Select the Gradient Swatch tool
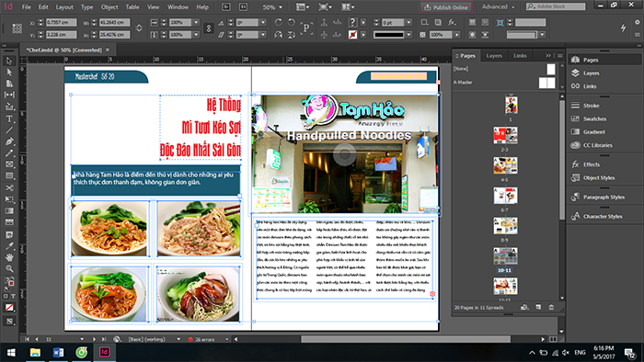This screenshot has height=362, width=644. pos(9,210)
